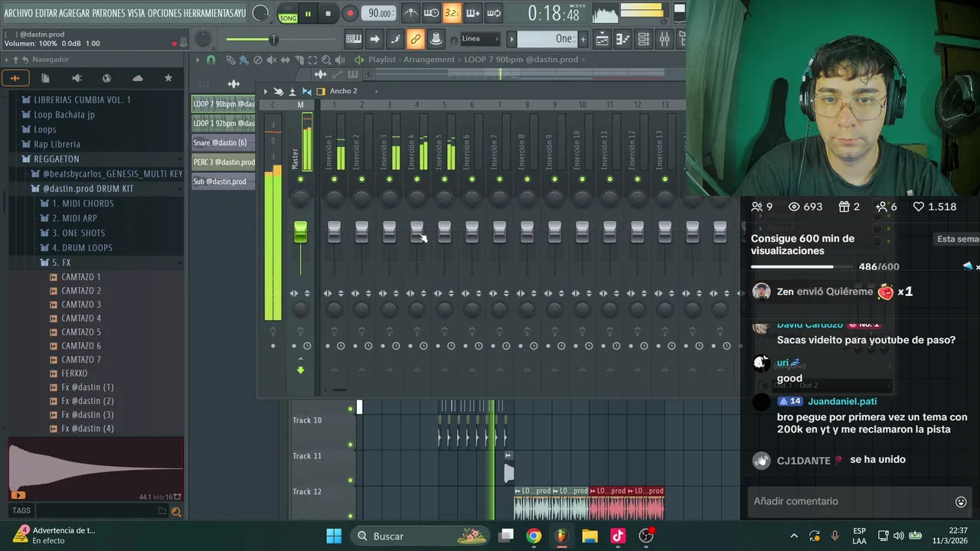Select the FERXXO sample
This screenshot has width=980, height=551.
74,373
